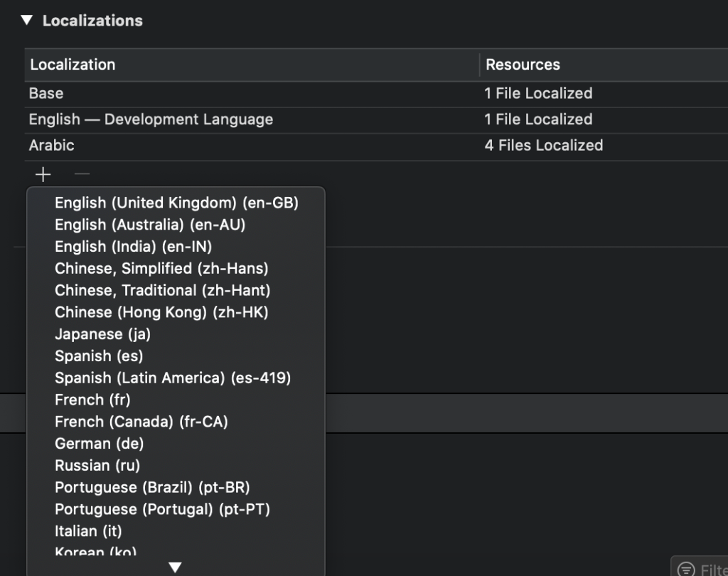Choose French (Canada) (fr-CA)

click(x=176, y=422)
